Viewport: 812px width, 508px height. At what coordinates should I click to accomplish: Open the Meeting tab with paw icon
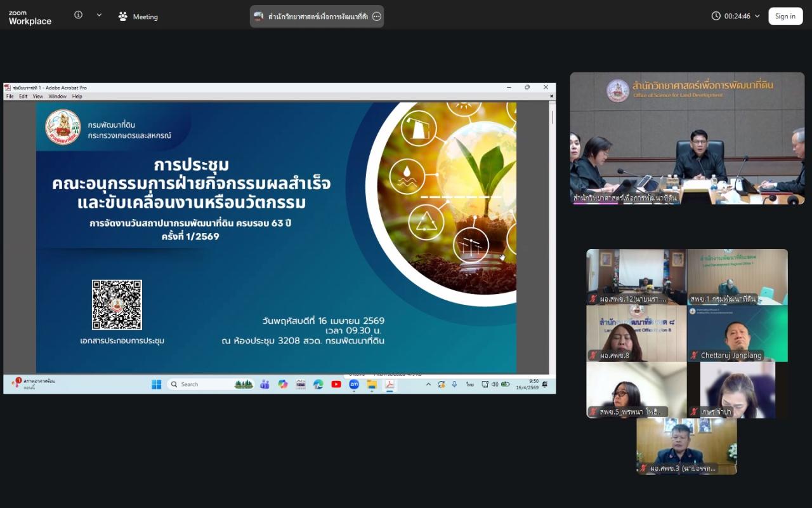[138, 17]
